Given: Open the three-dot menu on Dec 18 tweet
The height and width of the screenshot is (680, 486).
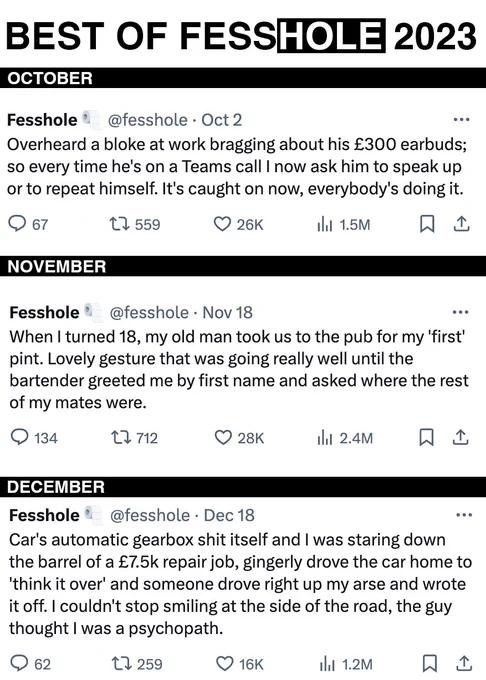Looking at the screenshot, I should click(x=463, y=515).
